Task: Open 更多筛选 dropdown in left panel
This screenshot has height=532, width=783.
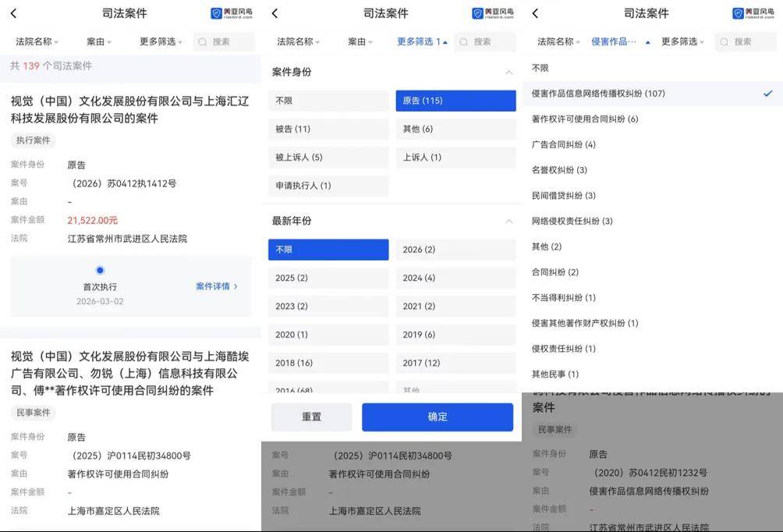Action: click(x=161, y=42)
